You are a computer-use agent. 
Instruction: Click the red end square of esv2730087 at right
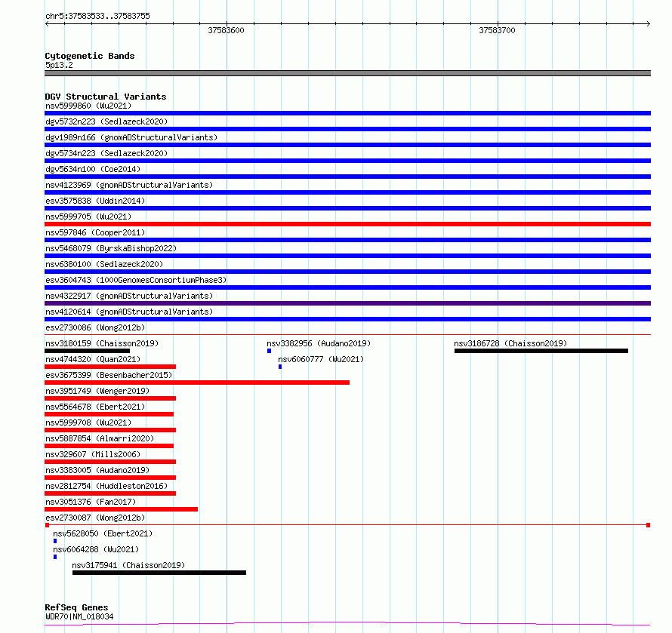coord(649,525)
